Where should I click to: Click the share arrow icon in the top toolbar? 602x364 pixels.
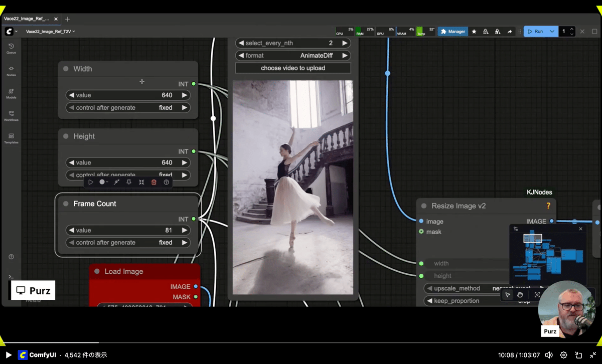tap(510, 32)
